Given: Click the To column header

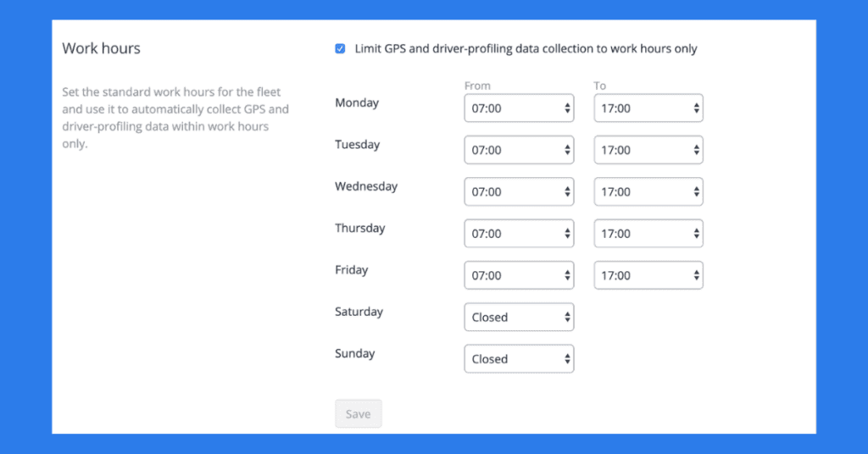Looking at the screenshot, I should (600, 86).
